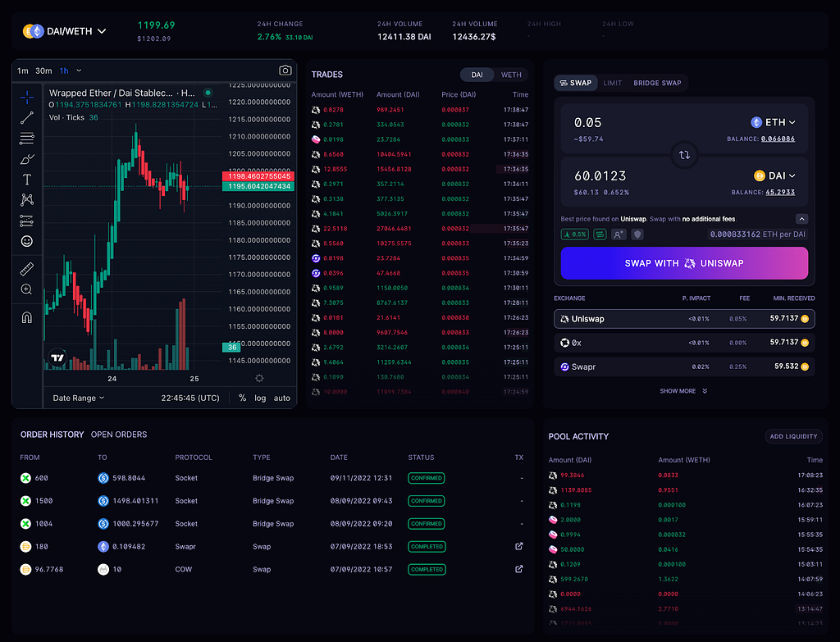Select the trend line drawing tool
This screenshot has height=642, width=840.
(27, 118)
